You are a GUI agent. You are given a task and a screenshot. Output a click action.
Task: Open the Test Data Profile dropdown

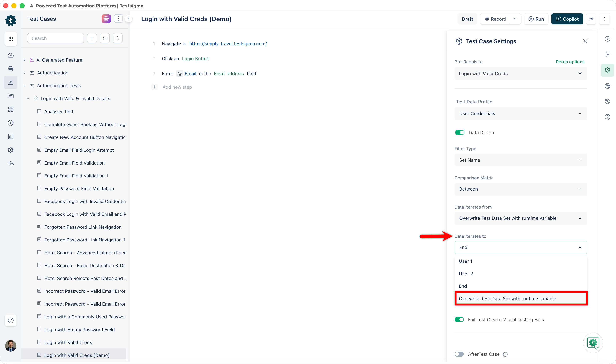point(521,114)
